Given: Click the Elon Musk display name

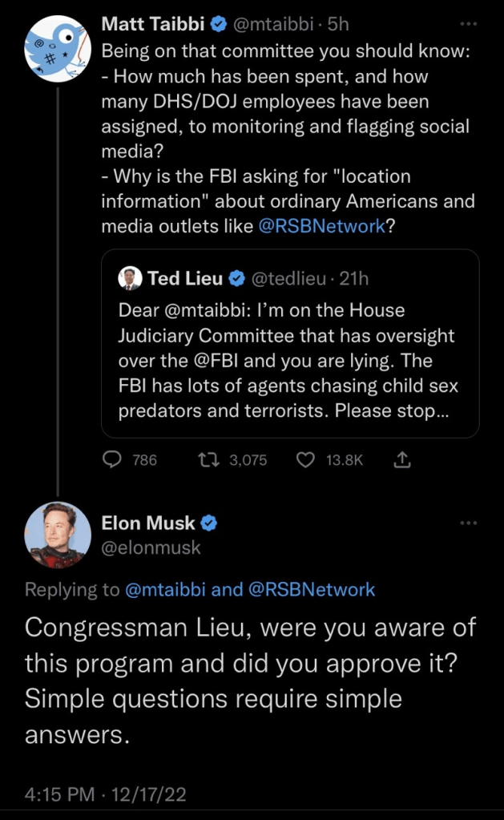Looking at the screenshot, I should (148, 523).
